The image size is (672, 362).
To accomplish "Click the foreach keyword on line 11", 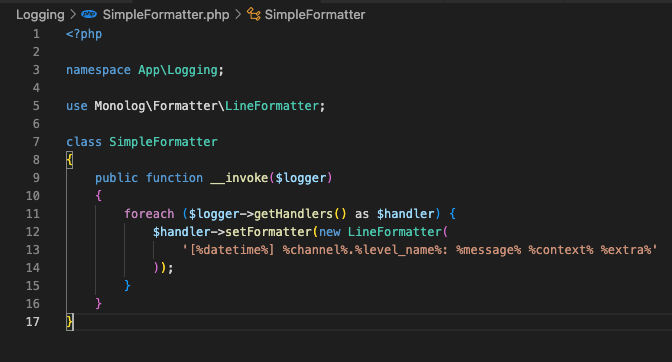I will tap(149, 214).
